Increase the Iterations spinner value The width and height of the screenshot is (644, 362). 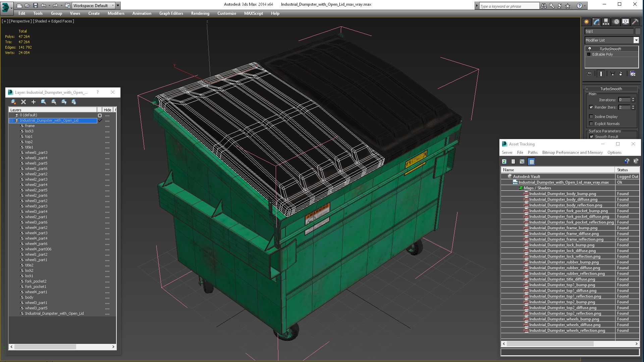coord(633,99)
